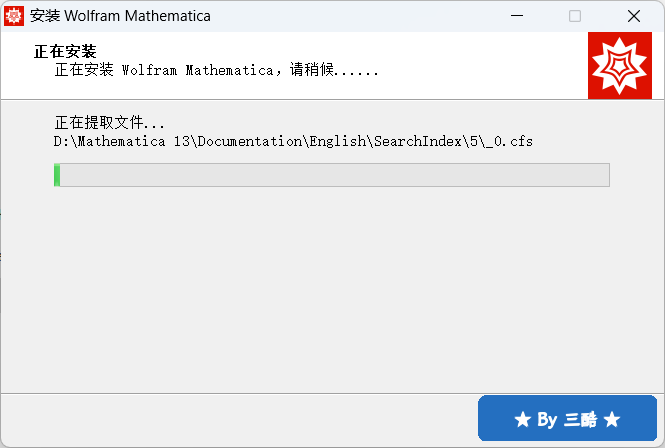
Task: Click the 正在提取文件 status label
Action: pos(110,123)
